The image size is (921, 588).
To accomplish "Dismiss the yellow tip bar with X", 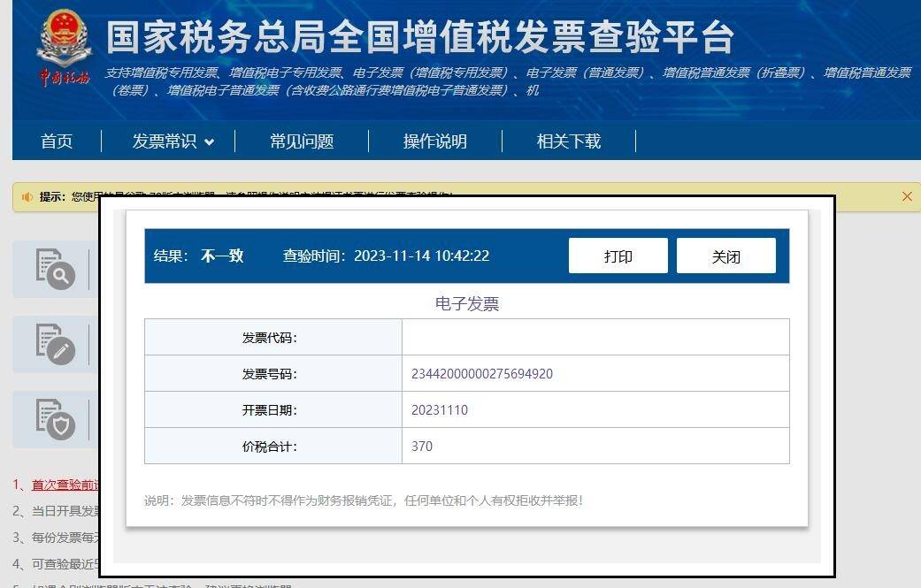I will click(x=907, y=196).
